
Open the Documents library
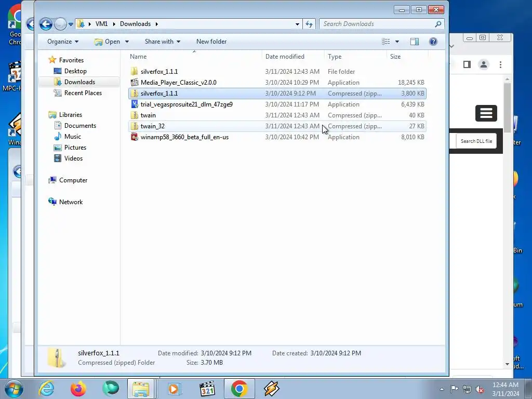pyautogui.click(x=80, y=126)
